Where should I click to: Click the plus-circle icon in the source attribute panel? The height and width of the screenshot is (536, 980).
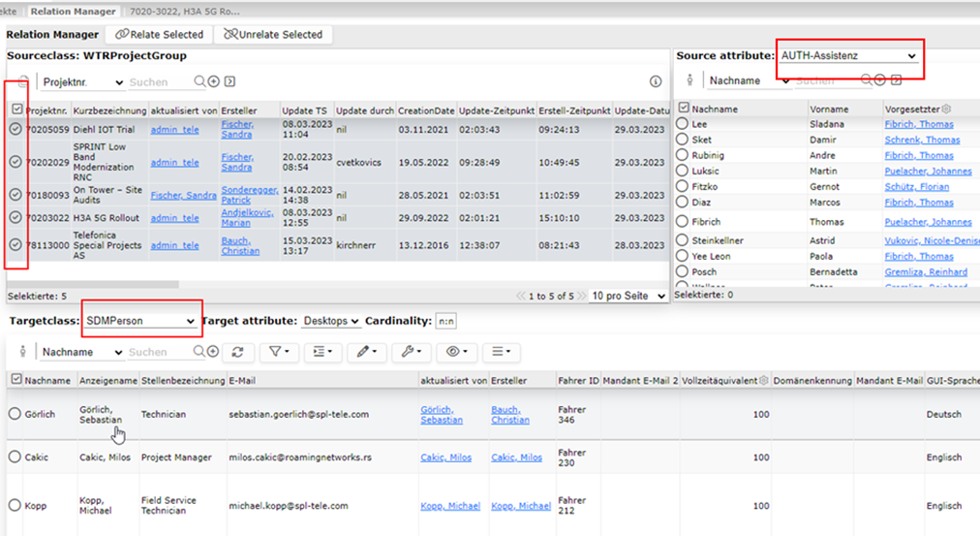880,80
